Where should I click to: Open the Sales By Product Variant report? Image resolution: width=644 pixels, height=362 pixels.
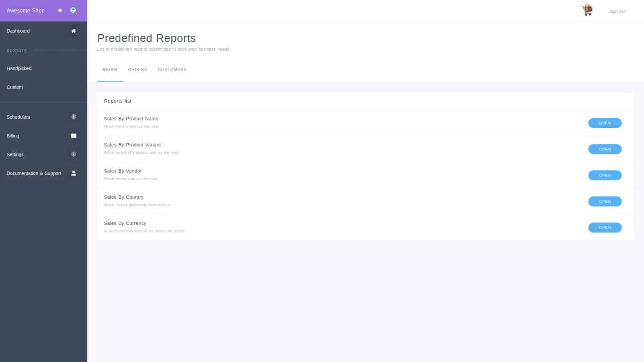pyautogui.click(x=605, y=149)
